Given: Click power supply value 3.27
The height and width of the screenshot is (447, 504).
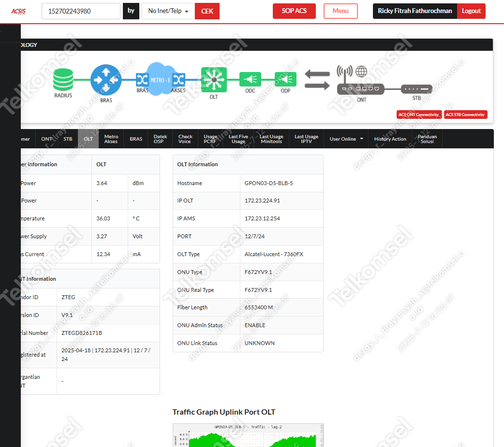Looking at the screenshot, I should click(x=102, y=236).
